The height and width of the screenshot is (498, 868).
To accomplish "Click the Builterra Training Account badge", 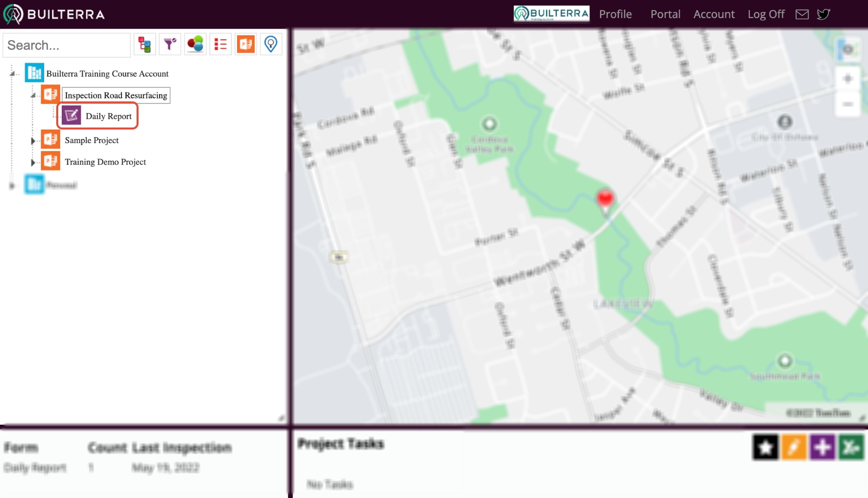I will click(551, 14).
